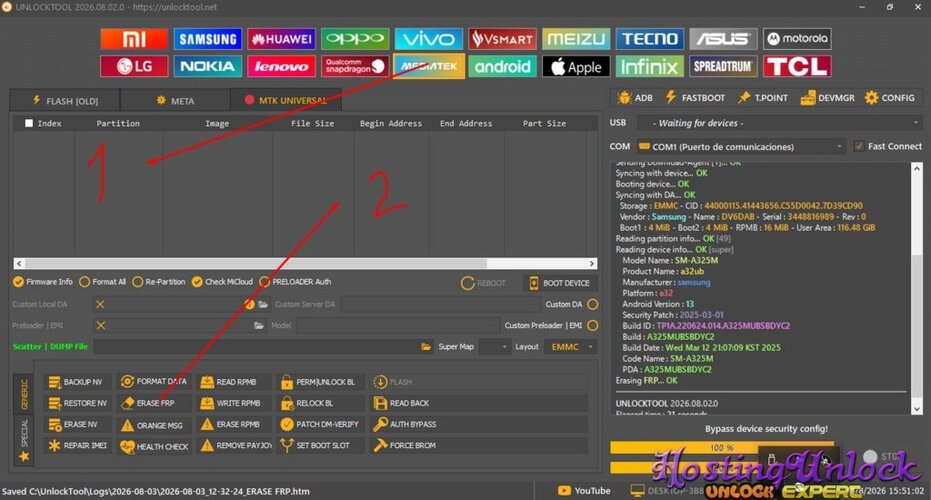Launch DEVMGR device manager
The height and width of the screenshot is (500, 931).
tap(828, 98)
